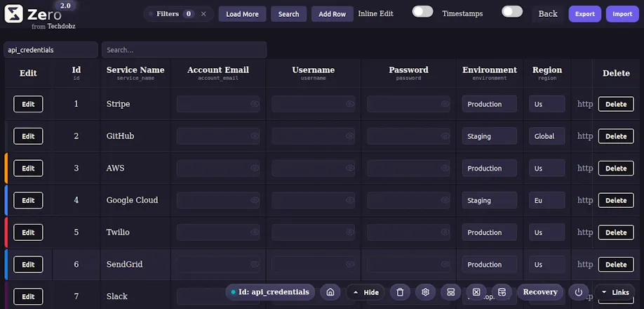
Task: Click the Account Email column header
Action: point(218,73)
